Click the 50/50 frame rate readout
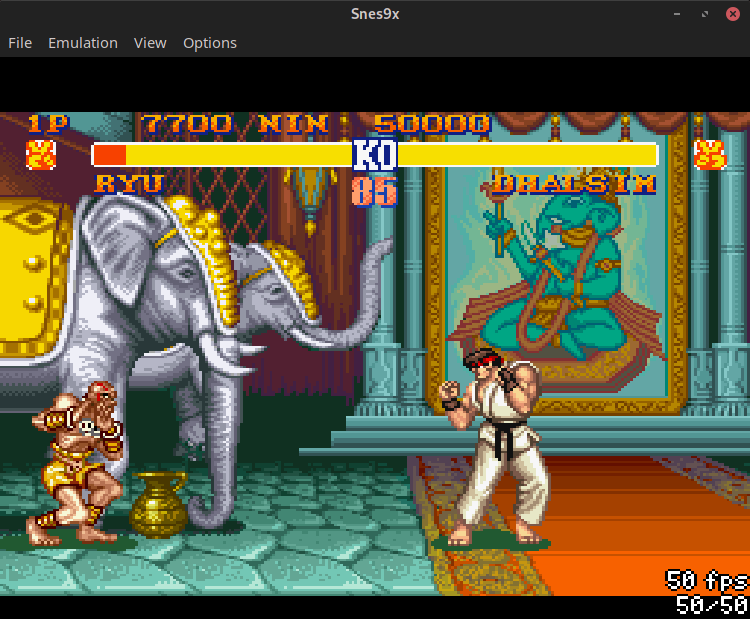The width and height of the screenshot is (750, 619). tap(712, 605)
